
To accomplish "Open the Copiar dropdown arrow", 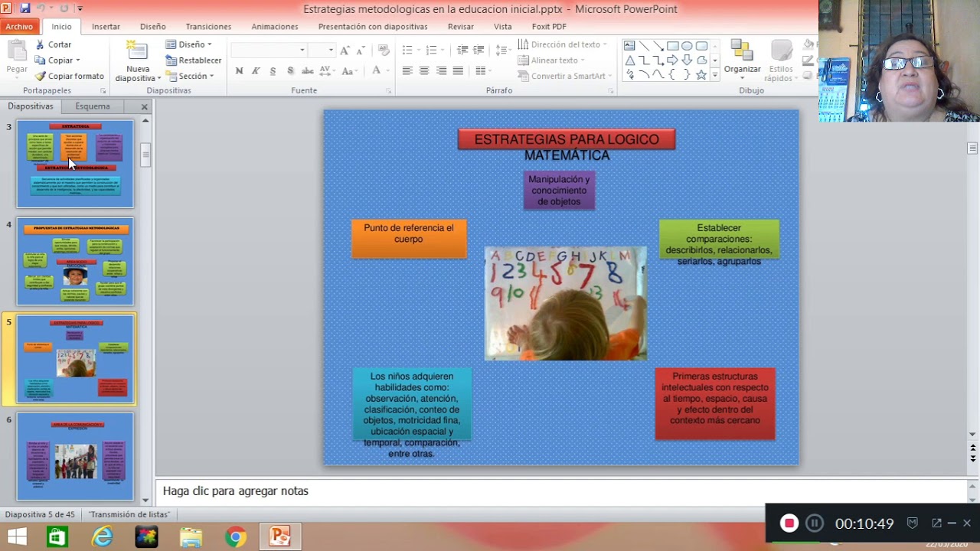I will [77, 60].
